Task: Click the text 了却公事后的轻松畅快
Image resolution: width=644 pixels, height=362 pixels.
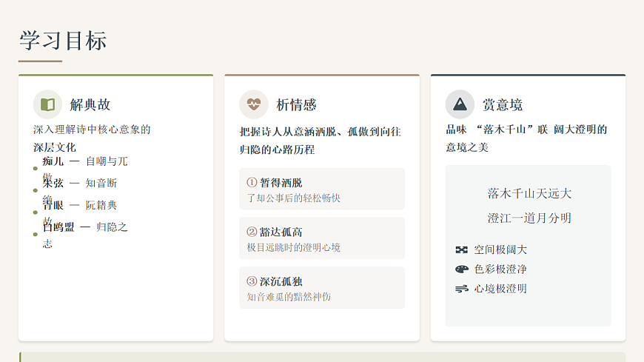Action: [x=294, y=198]
